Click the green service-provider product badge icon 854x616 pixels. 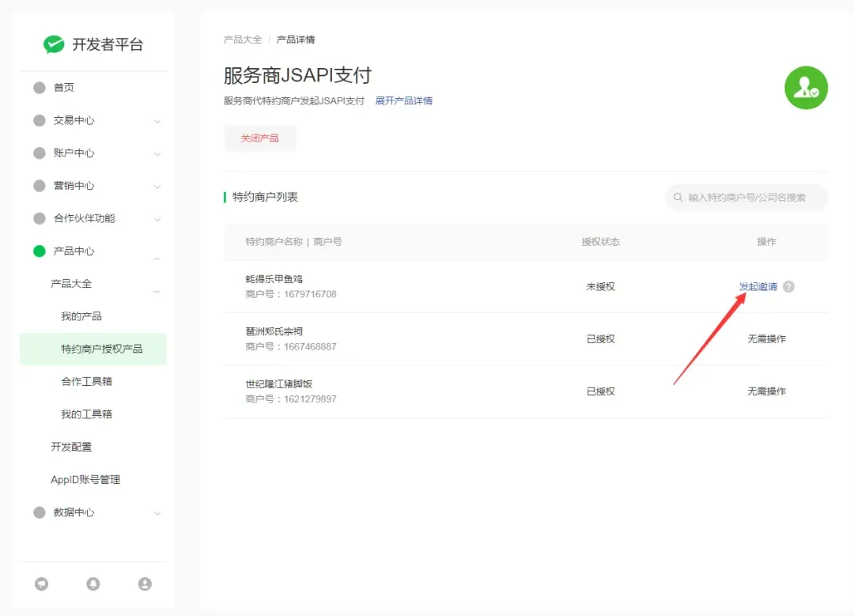[x=806, y=88]
